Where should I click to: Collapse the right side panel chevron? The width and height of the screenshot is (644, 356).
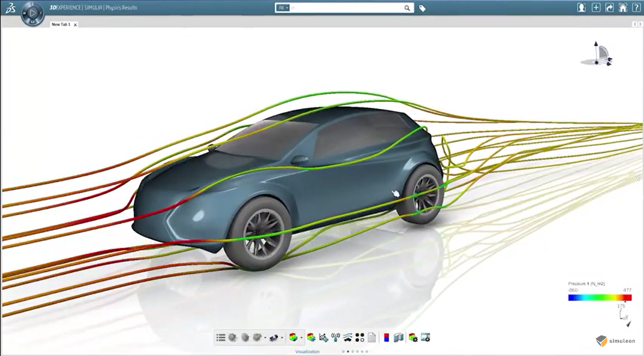637,178
